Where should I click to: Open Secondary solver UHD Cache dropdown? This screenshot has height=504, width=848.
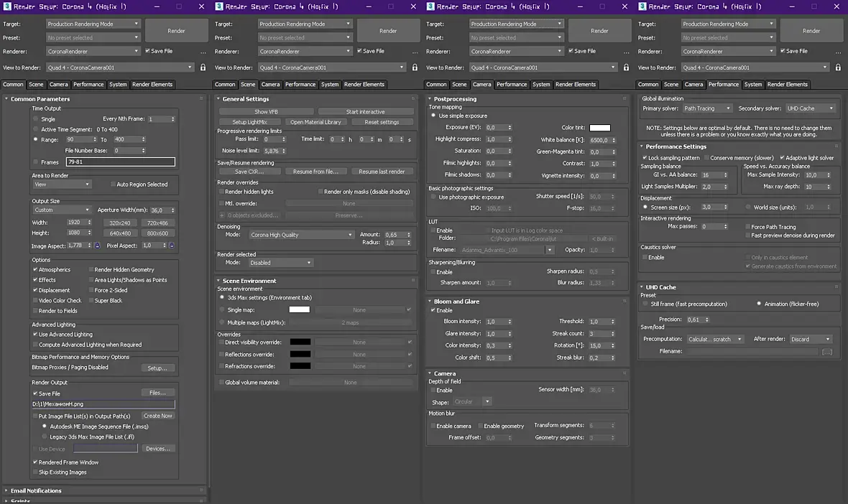[x=810, y=108]
